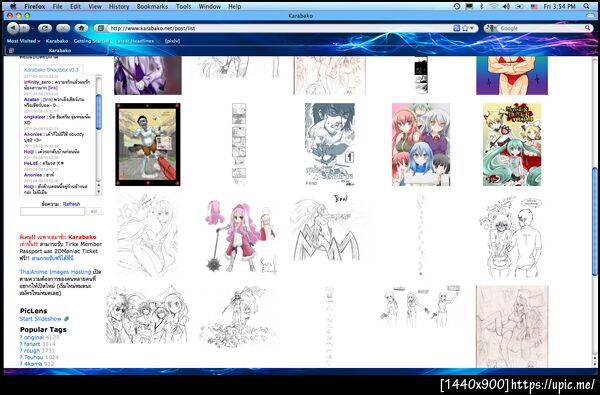The width and height of the screenshot is (600, 395).
Task: Open the back/forward history dropdown arrow
Action: 32,28
